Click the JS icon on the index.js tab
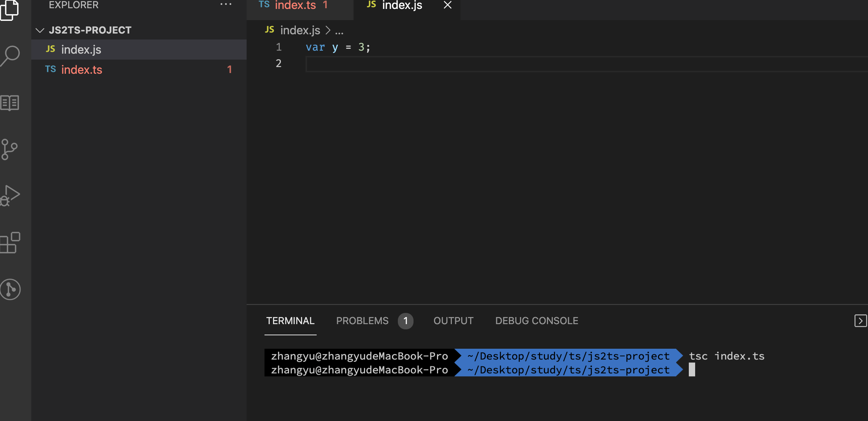Image resolution: width=868 pixels, height=421 pixels. coord(371,5)
